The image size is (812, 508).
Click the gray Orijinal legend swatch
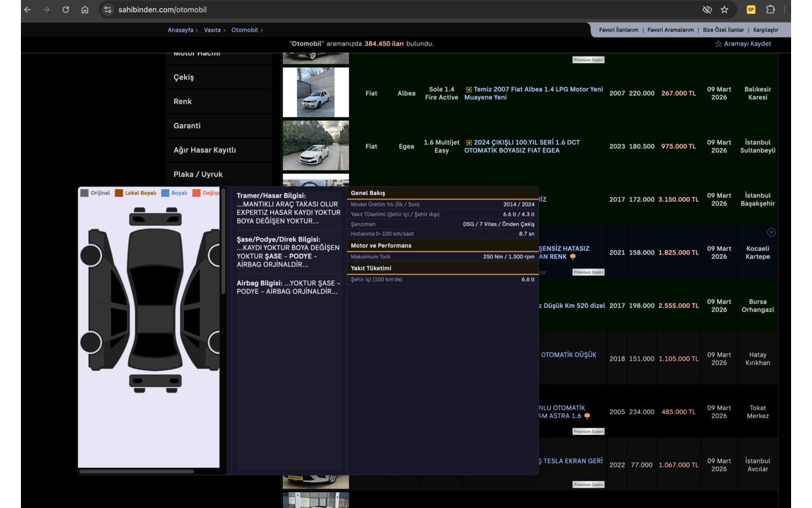[x=84, y=193]
